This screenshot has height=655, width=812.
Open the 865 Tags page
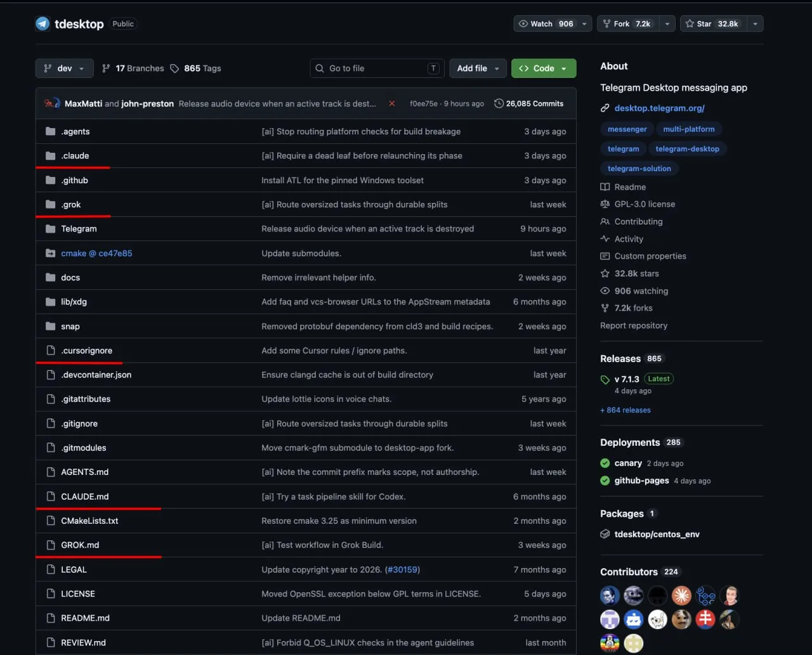pyautogui.click(x=195, y=68)
